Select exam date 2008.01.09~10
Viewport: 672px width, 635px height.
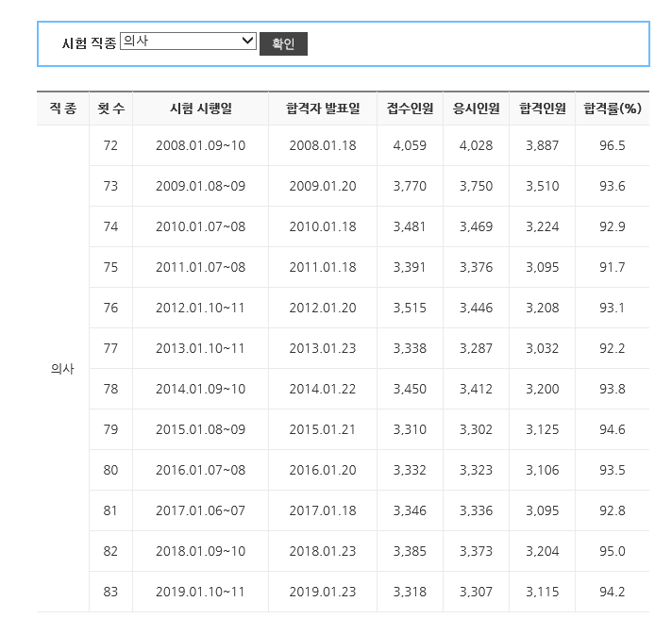201,145
